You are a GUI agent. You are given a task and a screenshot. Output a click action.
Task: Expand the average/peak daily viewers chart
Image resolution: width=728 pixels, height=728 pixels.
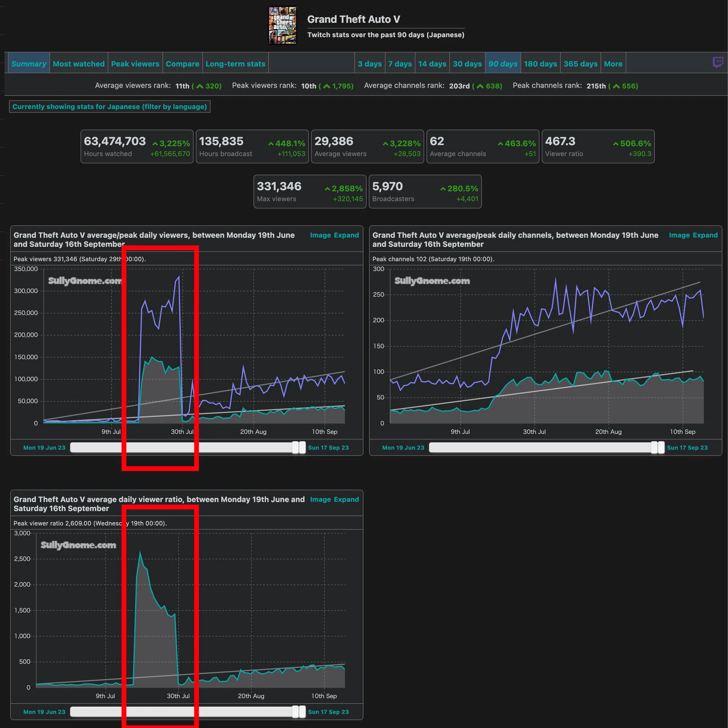click(x=346, y=235)
